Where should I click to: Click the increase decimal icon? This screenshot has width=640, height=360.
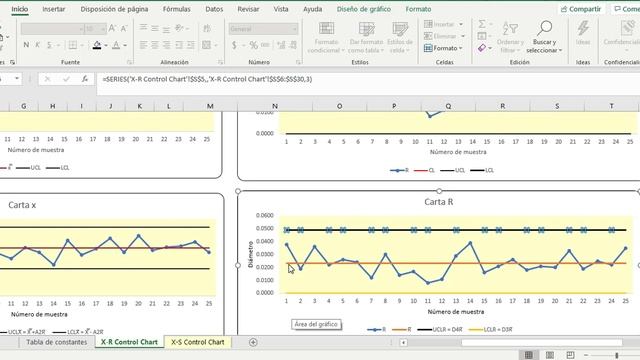pos(281,45)
